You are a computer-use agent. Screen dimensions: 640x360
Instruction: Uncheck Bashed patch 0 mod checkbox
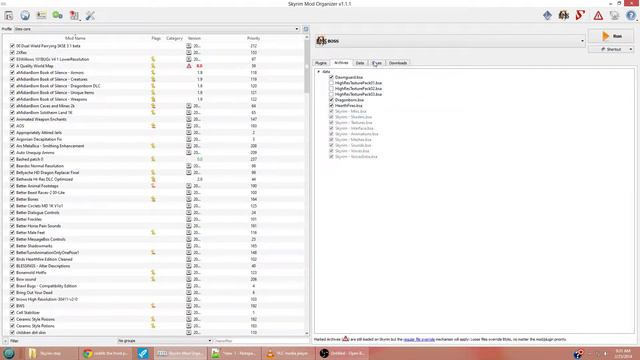[x=12, y=159]
